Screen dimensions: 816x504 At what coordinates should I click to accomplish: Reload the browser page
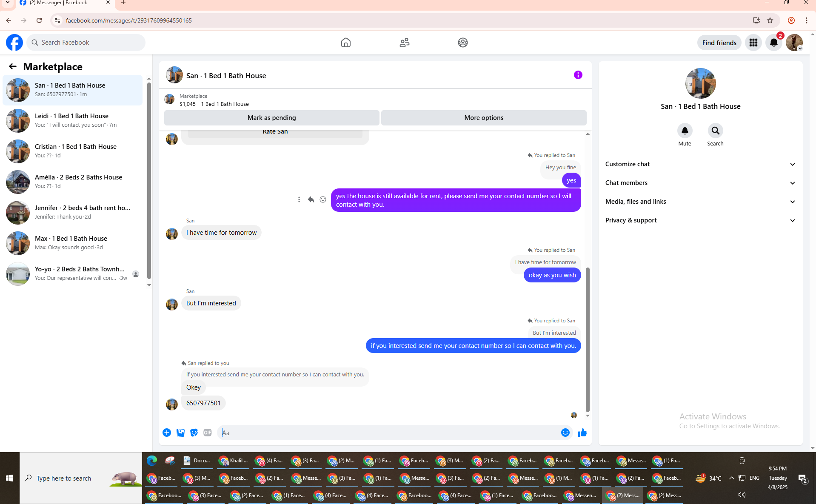pos(39,20)
